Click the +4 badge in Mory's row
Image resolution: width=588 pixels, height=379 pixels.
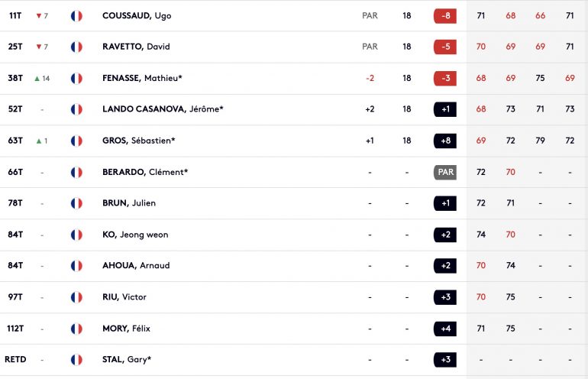(x=445, y=329)
